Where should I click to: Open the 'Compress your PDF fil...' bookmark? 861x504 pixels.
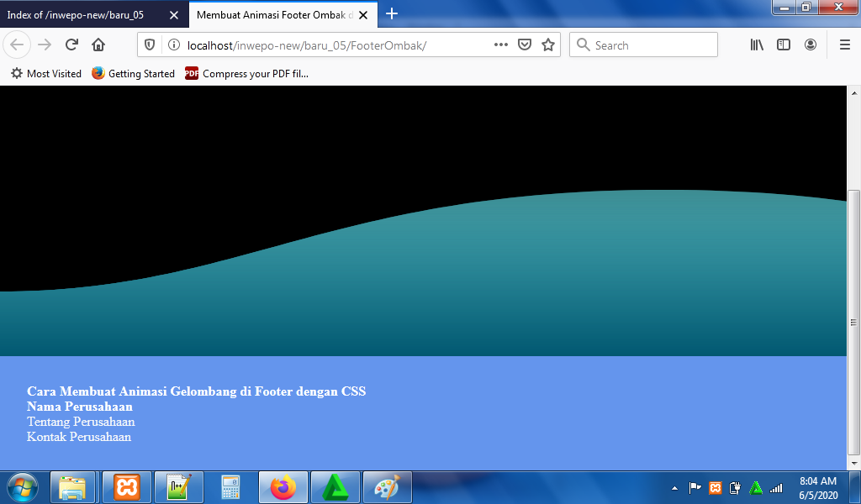(x=246, y=73)
